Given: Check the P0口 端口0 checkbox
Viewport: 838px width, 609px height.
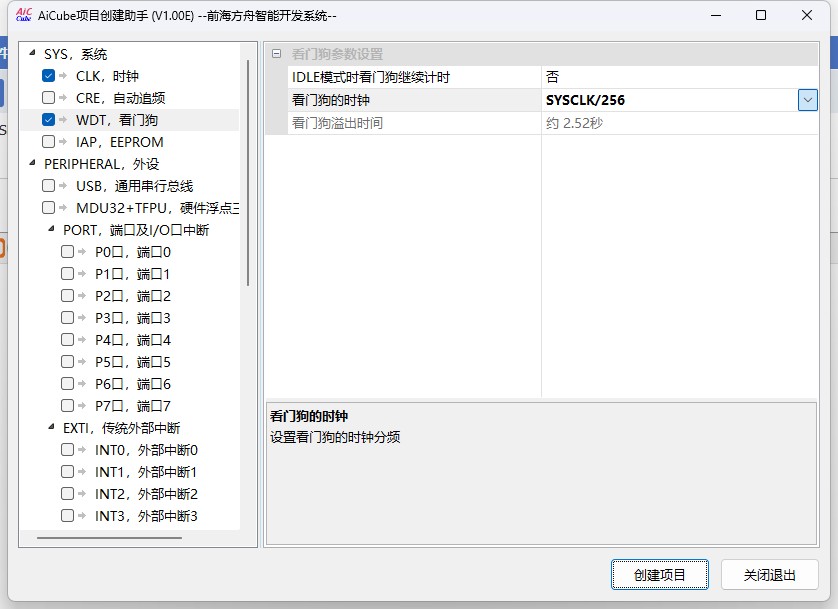Looking at the screenshot, I should point(67,252).
